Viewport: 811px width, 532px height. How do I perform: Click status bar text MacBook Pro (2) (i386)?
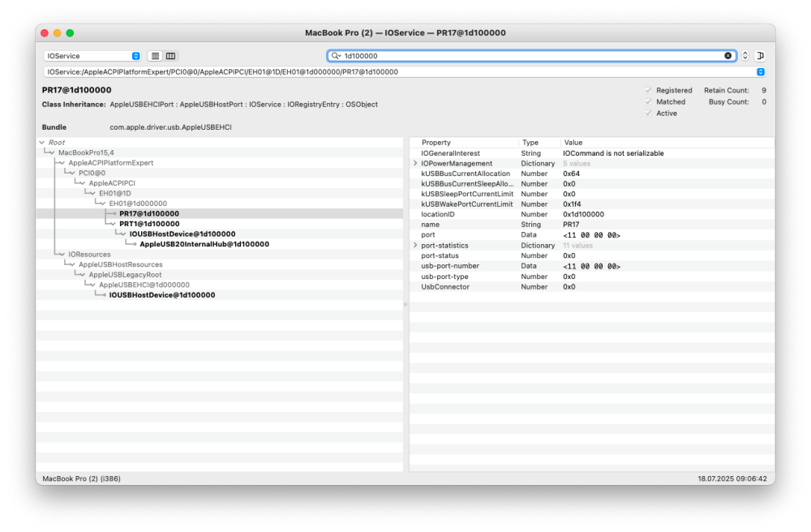tap(81, 478)
